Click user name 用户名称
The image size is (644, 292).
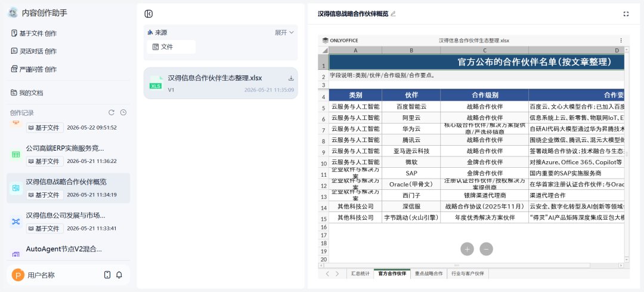[x=41, y=275]
